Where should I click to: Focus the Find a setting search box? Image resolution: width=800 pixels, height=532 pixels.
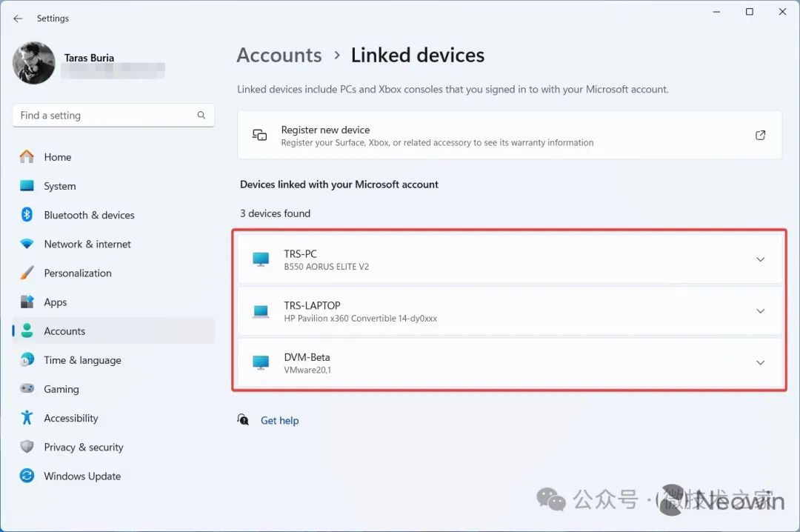click(x=113, y=116)
